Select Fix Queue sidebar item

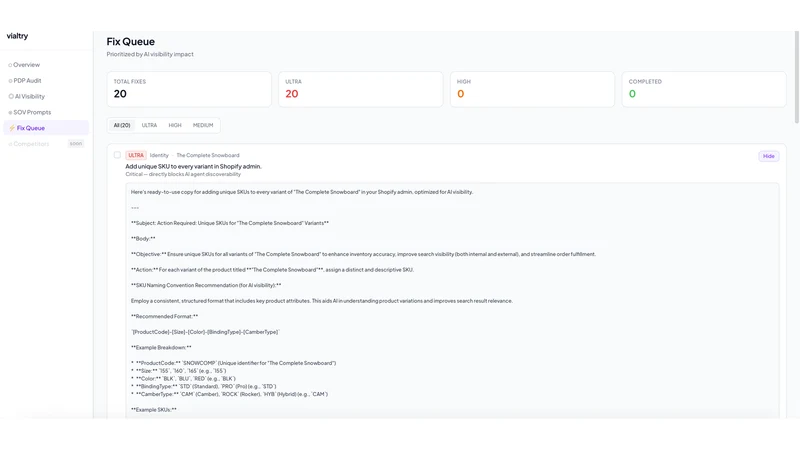pyautogui.click(x=46, y=128)
